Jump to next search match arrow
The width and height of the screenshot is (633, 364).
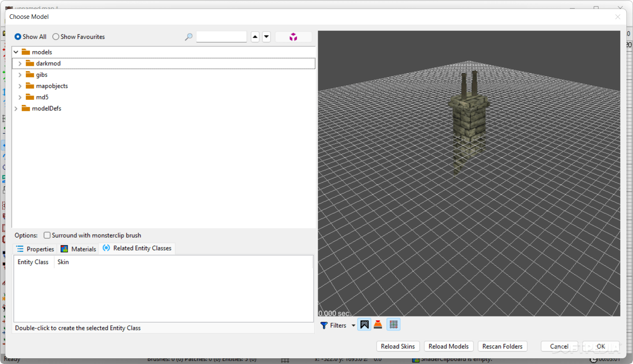click(266, 37)
